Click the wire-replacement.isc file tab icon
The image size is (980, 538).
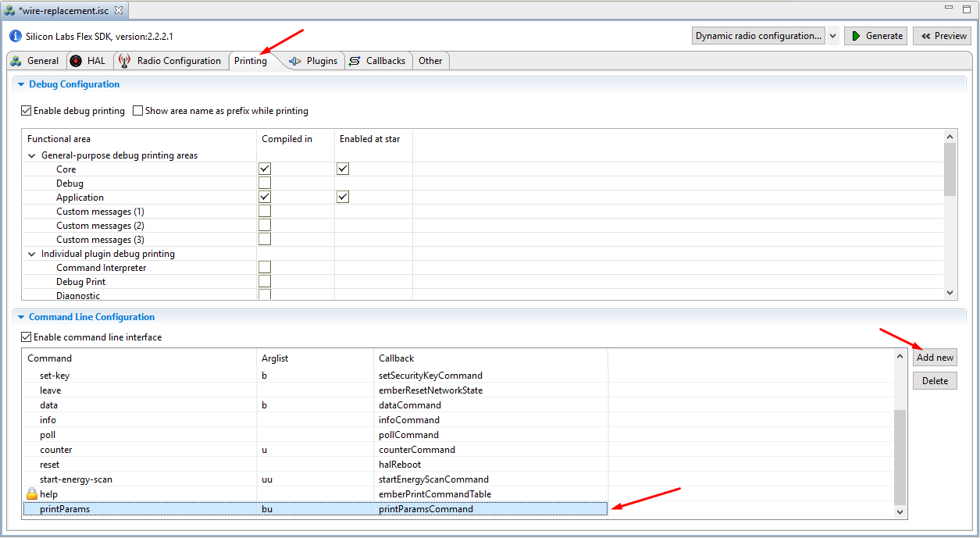tap(9, 11)
